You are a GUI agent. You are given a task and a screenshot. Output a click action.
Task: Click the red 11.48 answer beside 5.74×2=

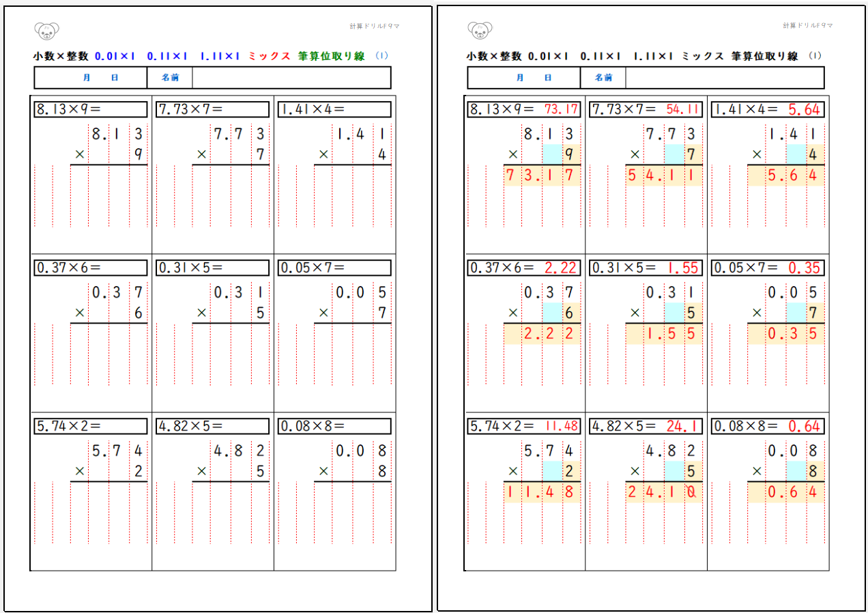561,426
